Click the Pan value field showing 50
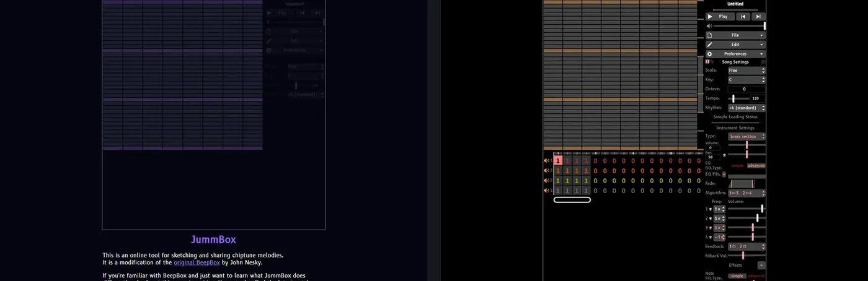The image size is (868, 281). tap(713, 157)
